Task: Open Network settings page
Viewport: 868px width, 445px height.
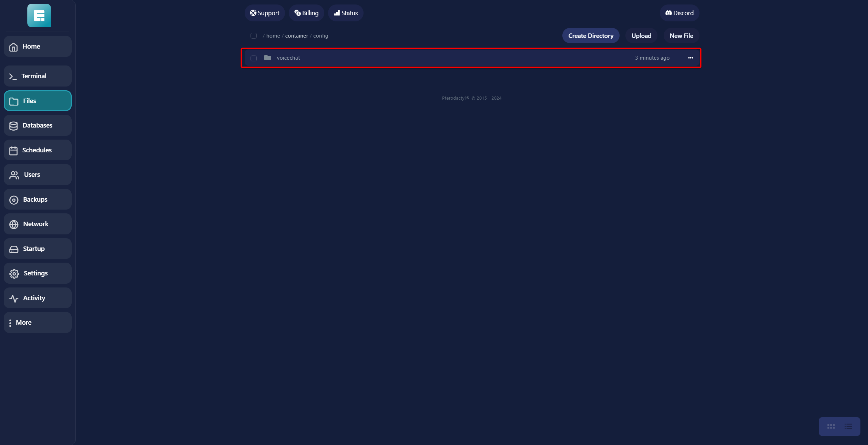Action: pyautogui.click(x=38, y=224)
